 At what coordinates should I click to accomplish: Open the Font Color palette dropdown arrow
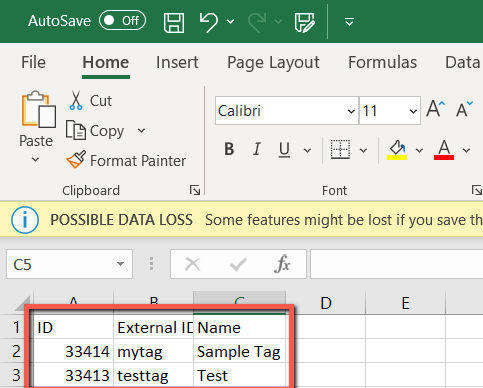[x=467, y=150]
